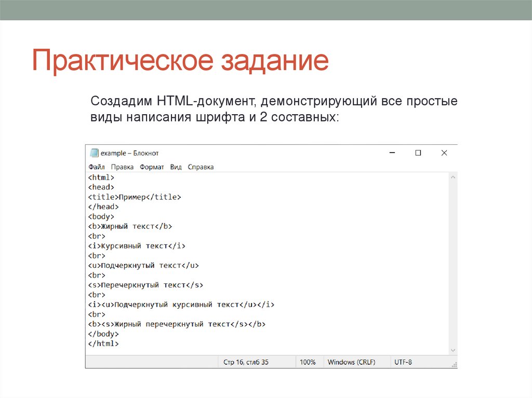Click the <s>Перечеркнутый текст</s> line

click(145, 285)
